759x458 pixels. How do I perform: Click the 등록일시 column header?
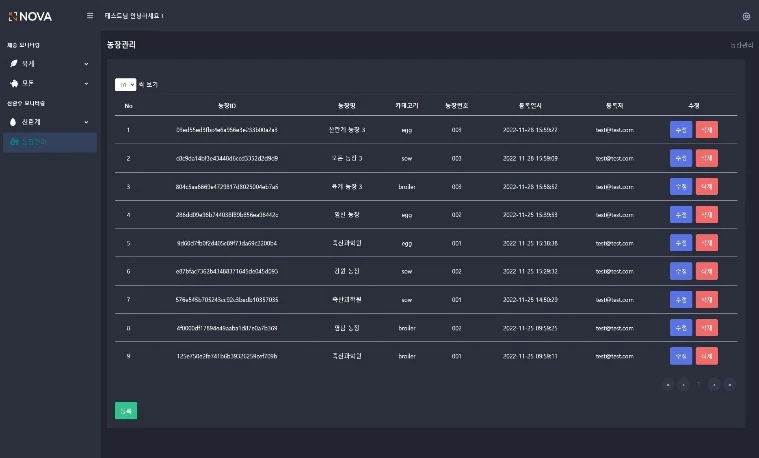[530, 106]
